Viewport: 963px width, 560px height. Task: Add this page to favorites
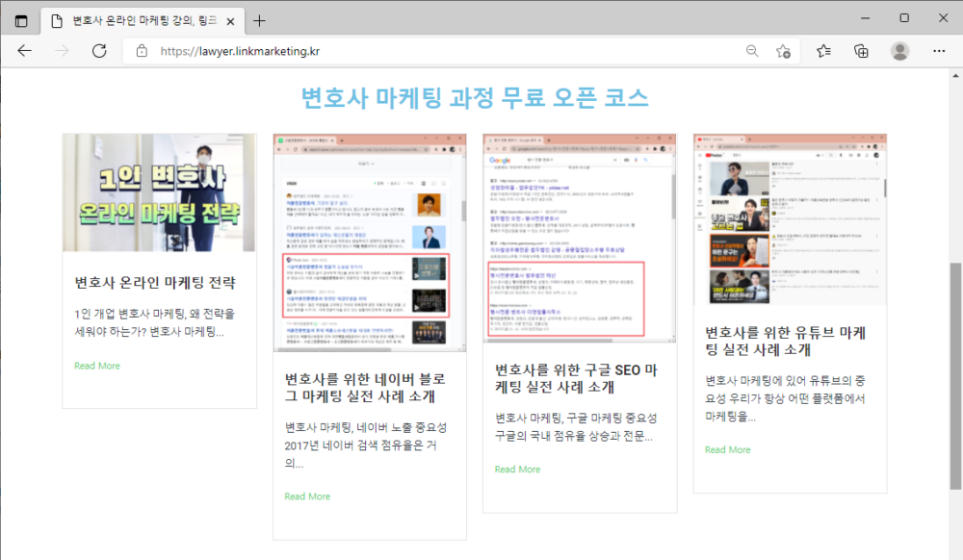point(783,51)
